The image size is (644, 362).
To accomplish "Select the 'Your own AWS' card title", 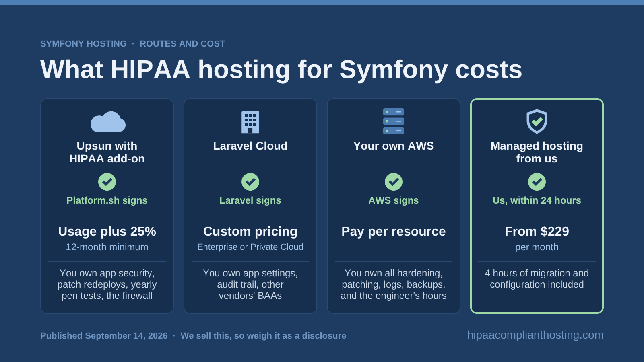I will [394, 146].
